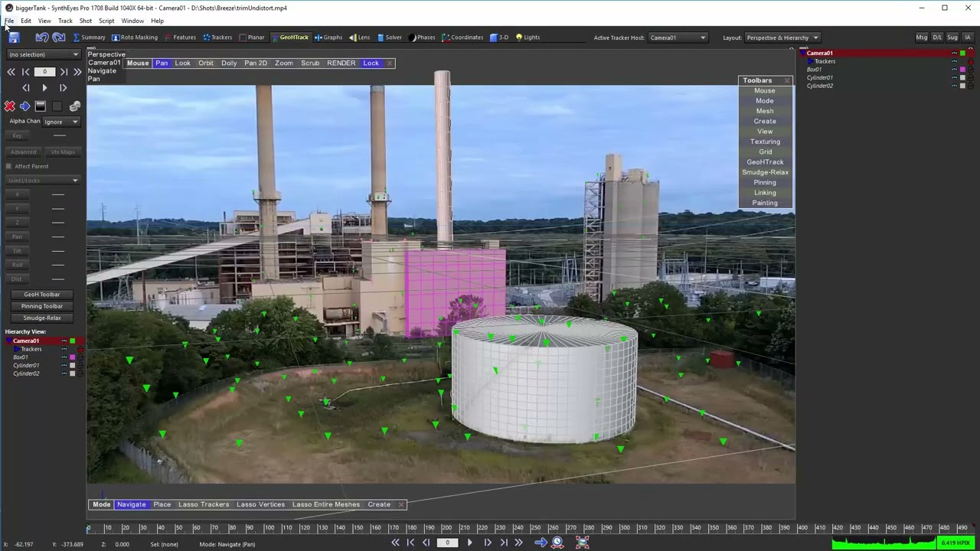Select Dolly mouse mode
This screenshot has height=551, width=980.
(x=229, y=64)
